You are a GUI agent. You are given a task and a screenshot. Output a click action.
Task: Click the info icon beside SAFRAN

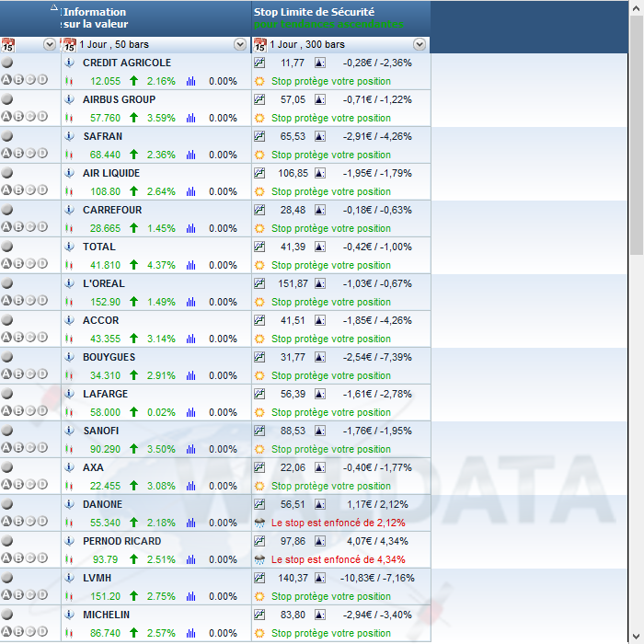point(69,136)
